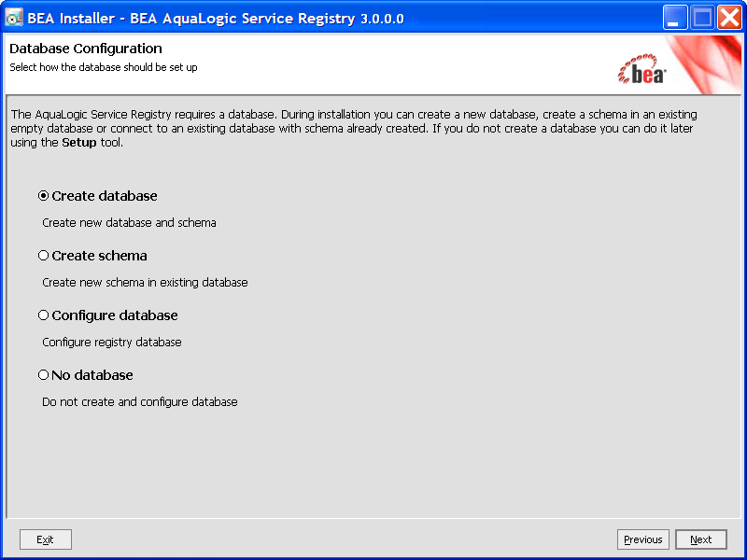Close the BEA Installer window
Screen dimensions: 747x560
pos(729,18)
